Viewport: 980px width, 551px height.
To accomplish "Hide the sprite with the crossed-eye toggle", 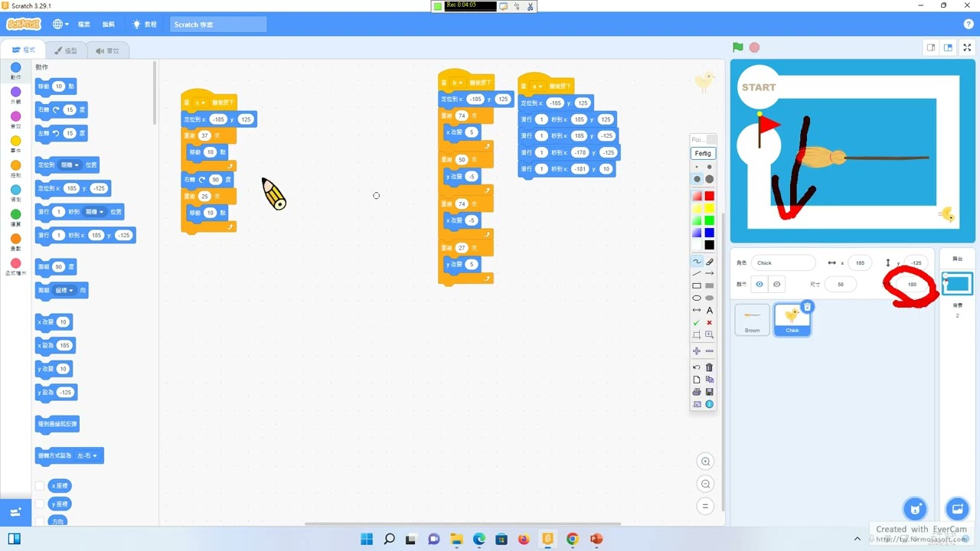I will coord(777,284).
